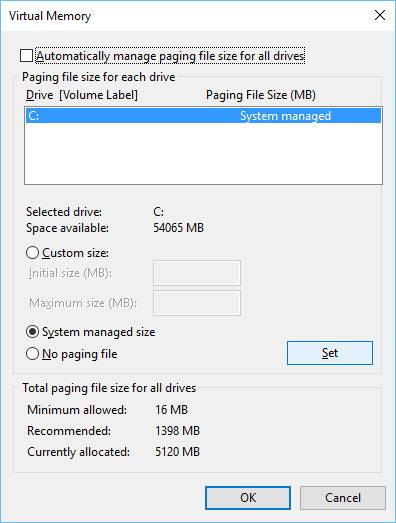The width and height of the screenshot is (396, 523).
Task: Enable automatic paging file management checkbox
Action: (x=26, y=56)
